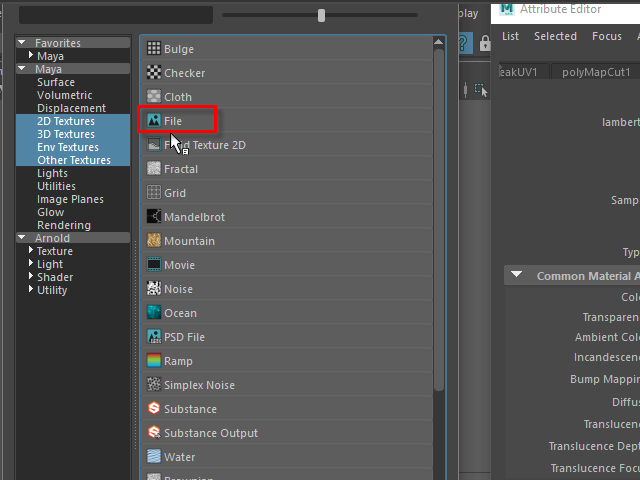Select 3D Textures in the tree

click(x=66, y=134)
